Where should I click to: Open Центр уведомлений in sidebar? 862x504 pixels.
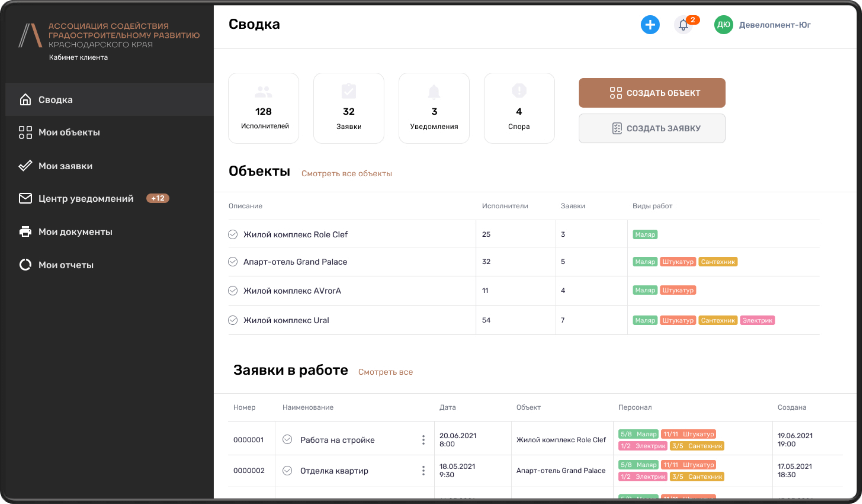[86, 198]
